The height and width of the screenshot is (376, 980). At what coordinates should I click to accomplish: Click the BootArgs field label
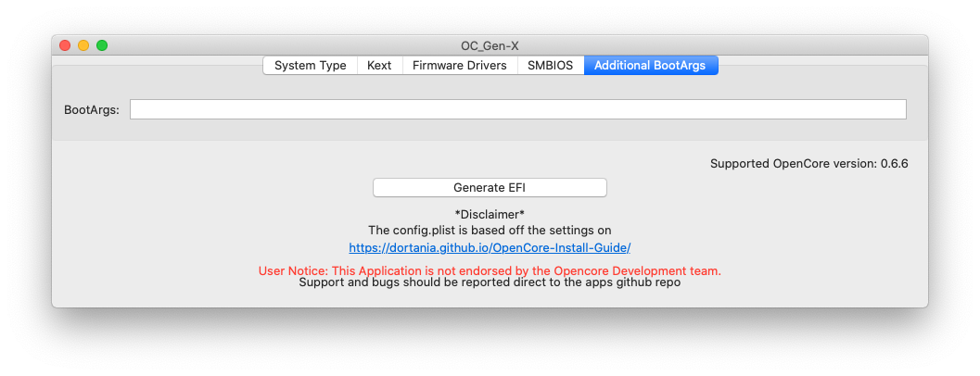pyautogui.click(x=91, y=110)
